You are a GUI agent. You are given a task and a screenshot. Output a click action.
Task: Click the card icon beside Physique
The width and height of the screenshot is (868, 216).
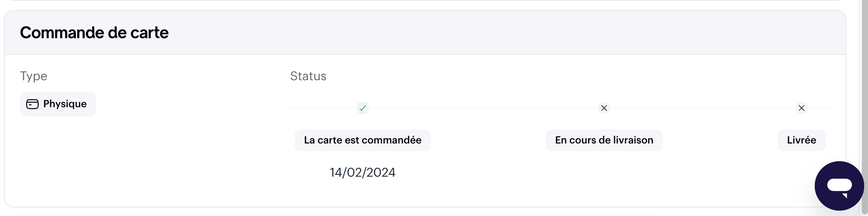[x=32, y=104]
